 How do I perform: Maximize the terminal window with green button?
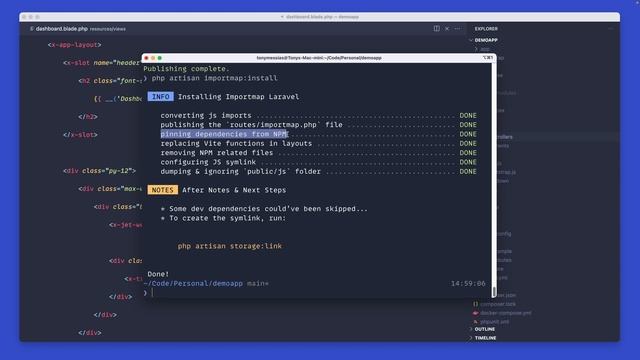pyautogui.click(x=160, y=58)
